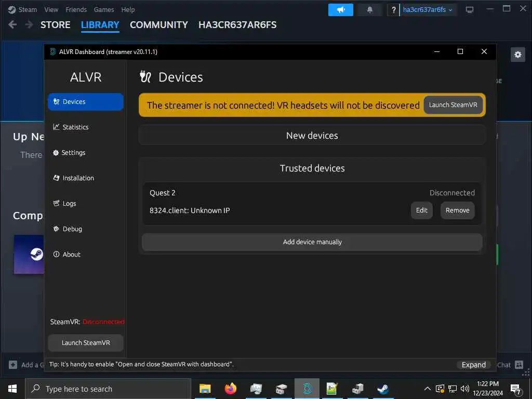Remove the Quest 2 trusted device
The image size is (532, 399).
pos(457,210)
